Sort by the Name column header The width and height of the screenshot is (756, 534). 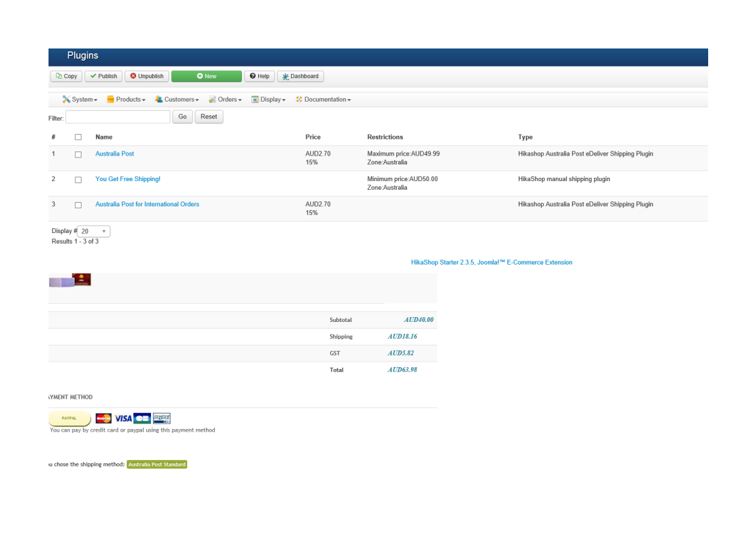[104, 137]
